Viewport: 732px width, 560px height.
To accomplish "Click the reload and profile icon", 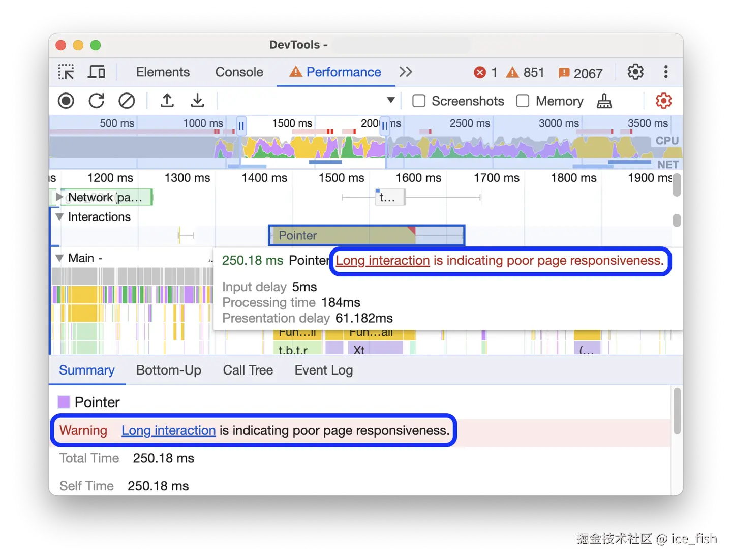I will [x=96, y=101].
